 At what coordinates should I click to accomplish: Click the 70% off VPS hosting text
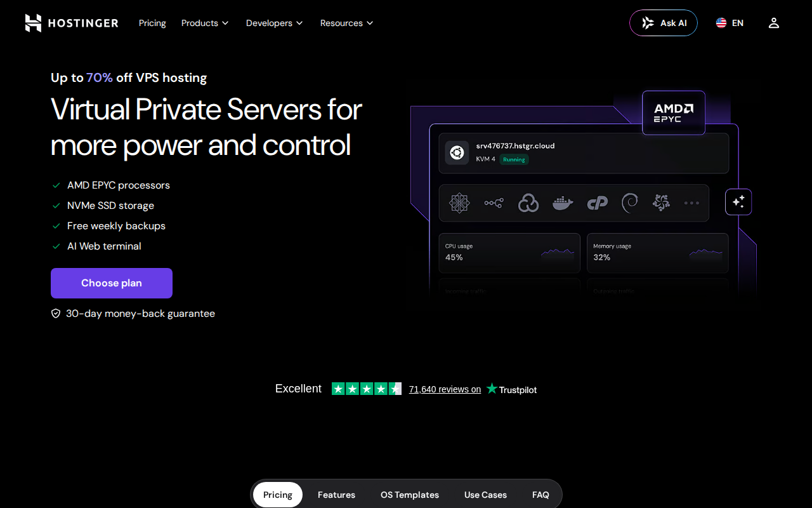[x=147, y=78]
